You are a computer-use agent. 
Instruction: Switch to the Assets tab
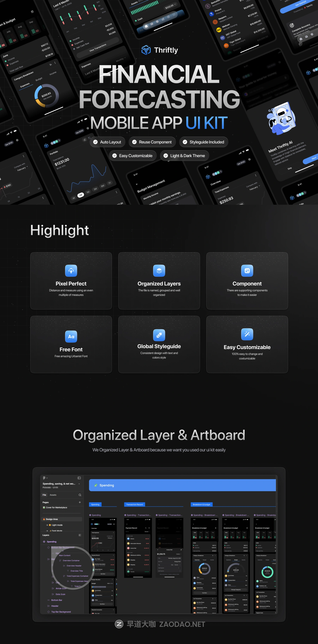[53, 495]
